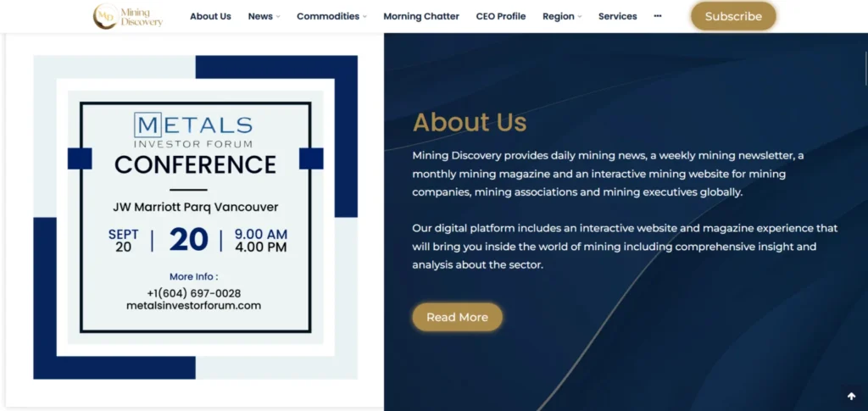Click the "About Us" section heading
The image size is (868, 411).
(470, 122)
